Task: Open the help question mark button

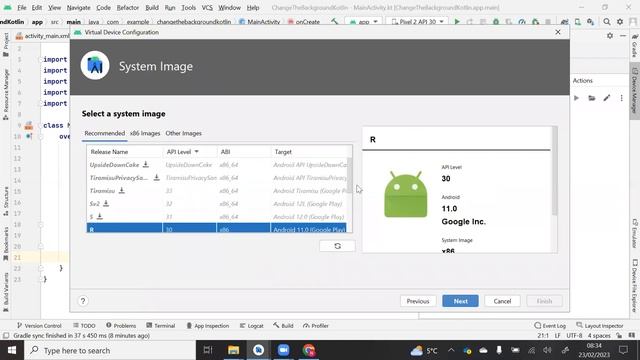Action: (x=83, y=301)
